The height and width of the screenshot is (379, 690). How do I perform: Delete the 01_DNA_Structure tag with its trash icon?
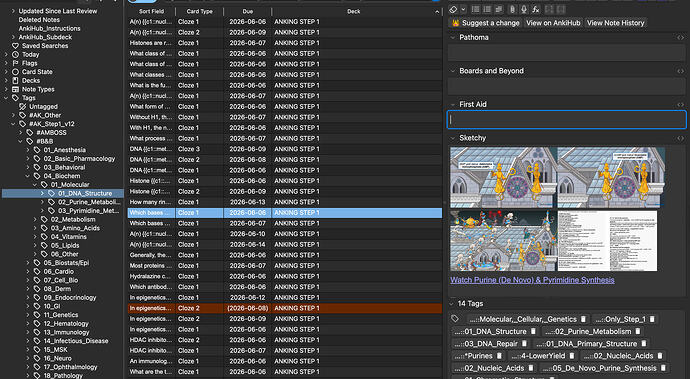click(x=533, y=331)
